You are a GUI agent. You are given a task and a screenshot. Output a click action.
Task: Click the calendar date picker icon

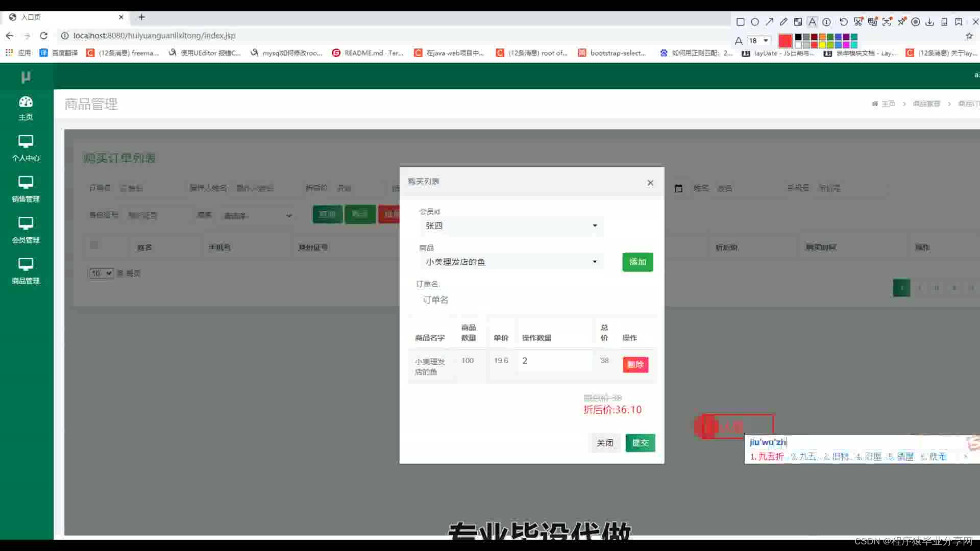click(x=678, y=188)
